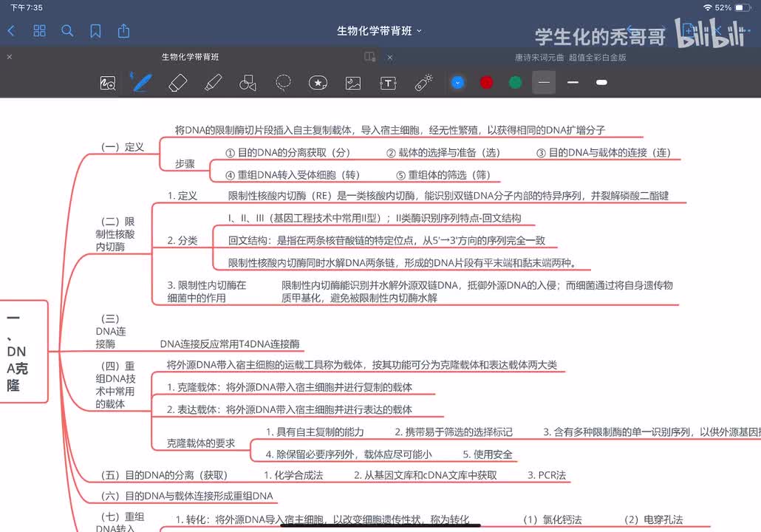Screen dimensions: 761x532
Task: Close the 唐诗宋词元曲 tab
Action: coord(389,58)
